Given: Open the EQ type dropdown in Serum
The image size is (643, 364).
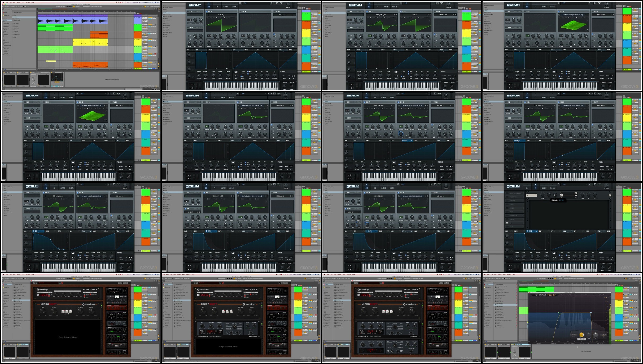Looking at the screenshot, I should 531,195.
